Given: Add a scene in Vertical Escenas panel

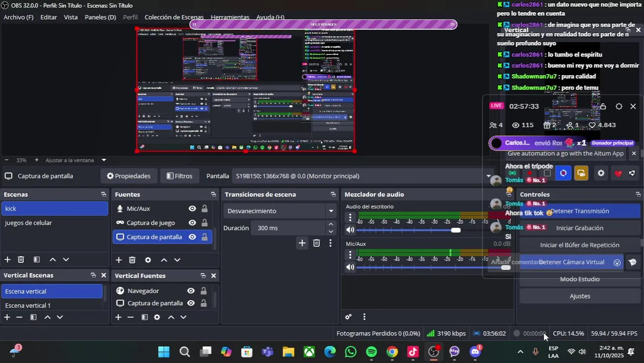Looking at the screenshot, I should tap(7, 317).
